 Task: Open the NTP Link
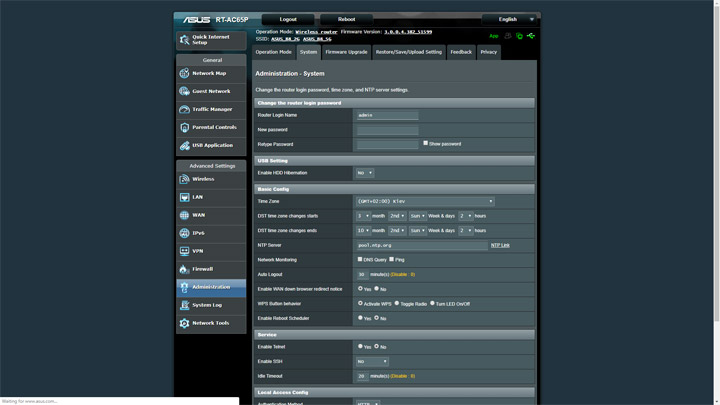tap(500, 245)
